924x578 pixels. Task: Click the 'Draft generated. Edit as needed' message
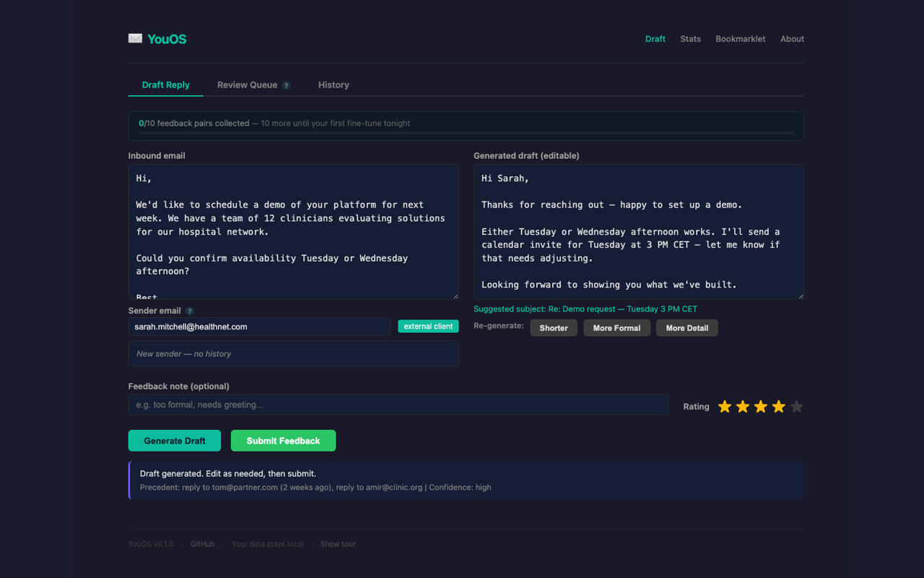pos(228,474)
